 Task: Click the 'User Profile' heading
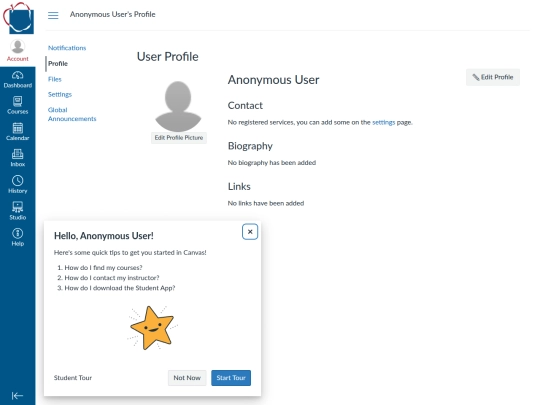[168, 56]
